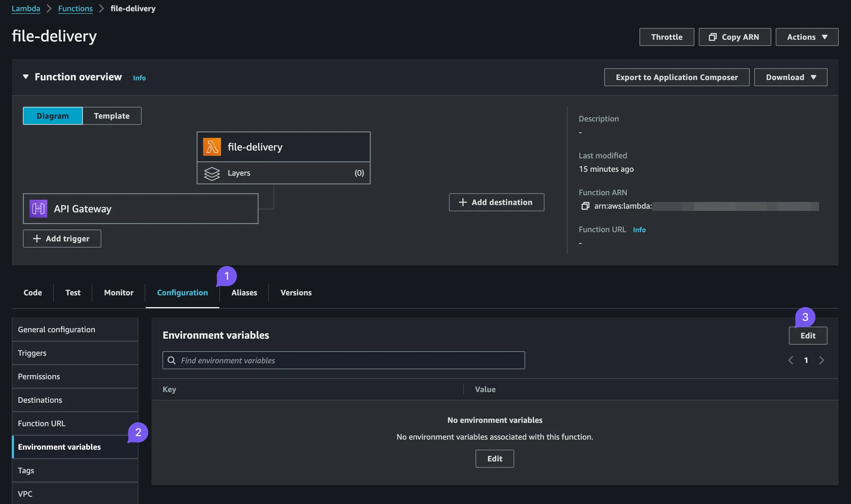Viewport: 851px width, 504px height.
Task: Open the Aliases tab
Action: point(244,293)
